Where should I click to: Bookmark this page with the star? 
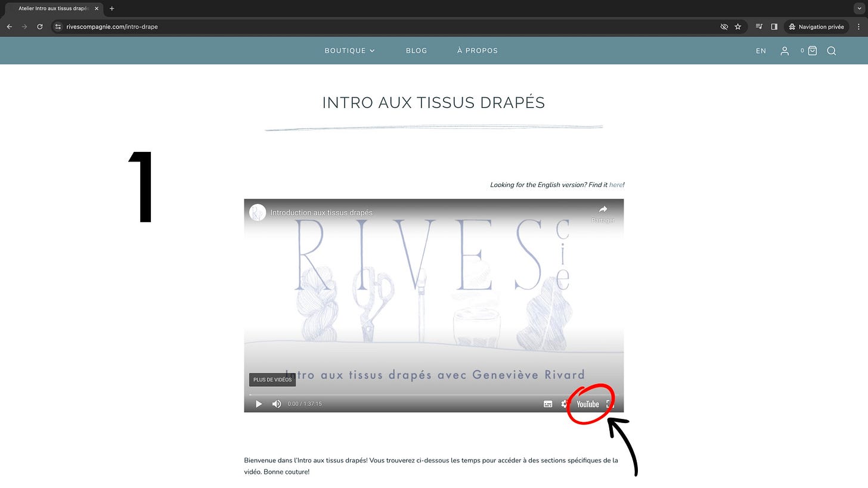tap(738, 27)
